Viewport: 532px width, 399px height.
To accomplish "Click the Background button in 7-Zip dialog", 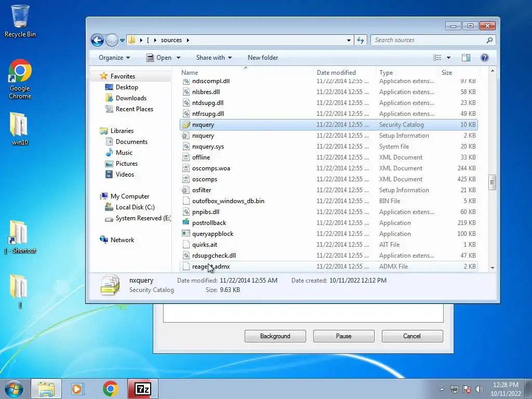I will (275, 336).
